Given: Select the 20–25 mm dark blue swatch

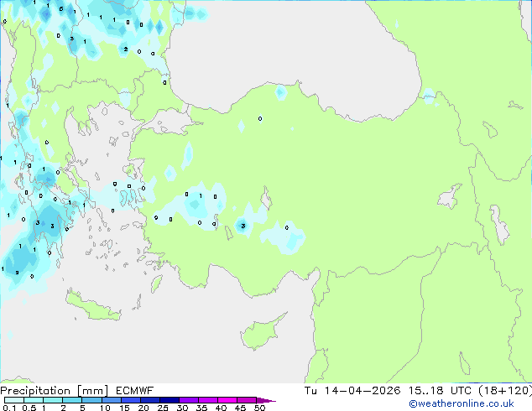Looking at the screenshot, I should 150,400.
